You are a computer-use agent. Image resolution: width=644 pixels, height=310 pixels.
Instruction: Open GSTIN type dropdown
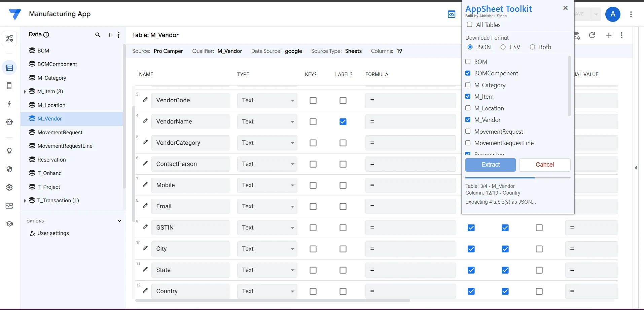tap(267, 228)
